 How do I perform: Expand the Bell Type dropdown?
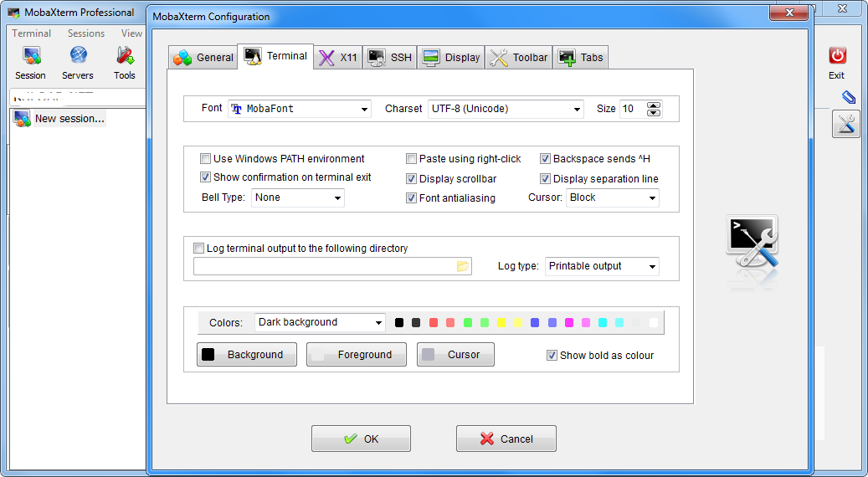pyautogui.click(x=298, y=197)
